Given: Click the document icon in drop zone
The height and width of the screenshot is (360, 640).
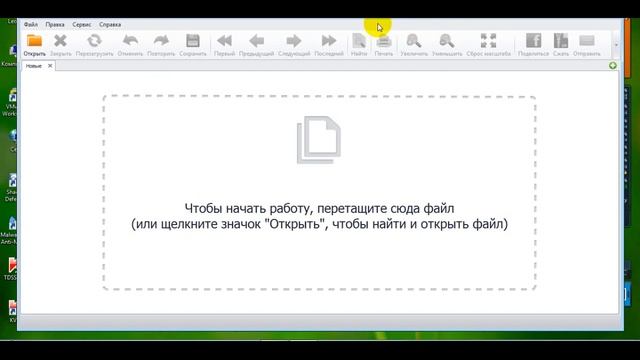Looking at the screenshot, I should 319,140.
